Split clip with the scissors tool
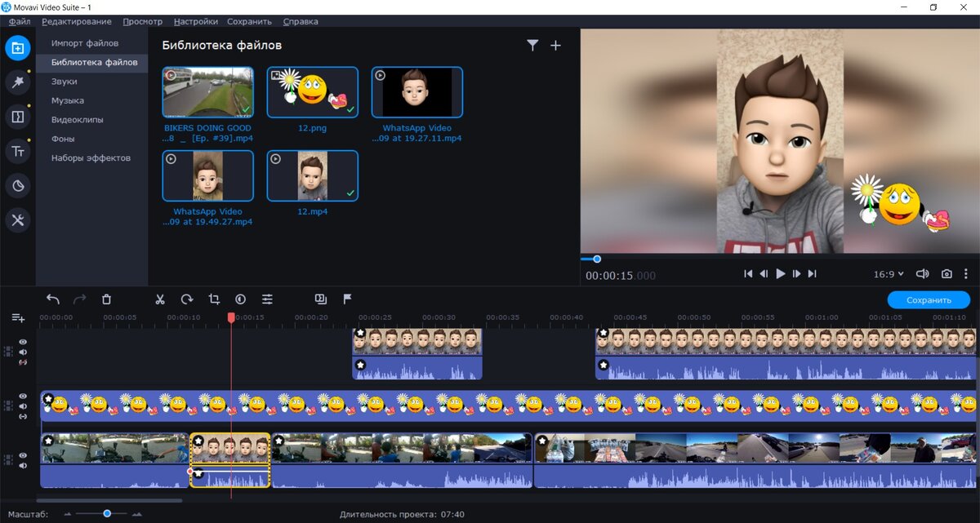 tap(160, 299)
